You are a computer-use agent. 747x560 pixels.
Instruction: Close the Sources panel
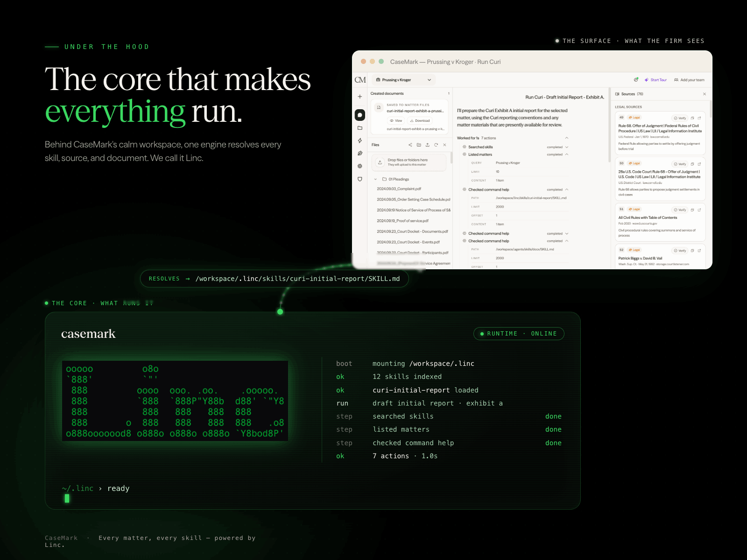click(x=705, y=94)
